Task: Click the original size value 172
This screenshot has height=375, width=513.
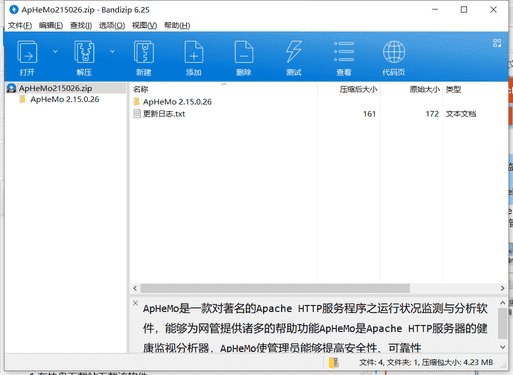Action: [432, 114]
